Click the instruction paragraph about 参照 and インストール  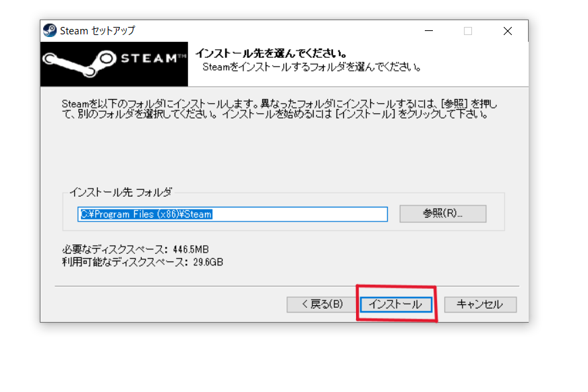pos(279,109)
